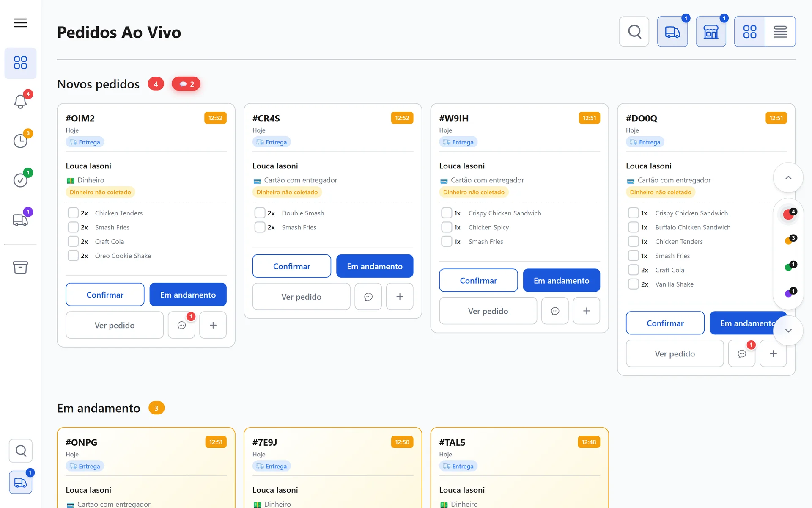Open scheduled orders clock icon
This screenshot has width=812, height=508.
[x=20, y=141]
